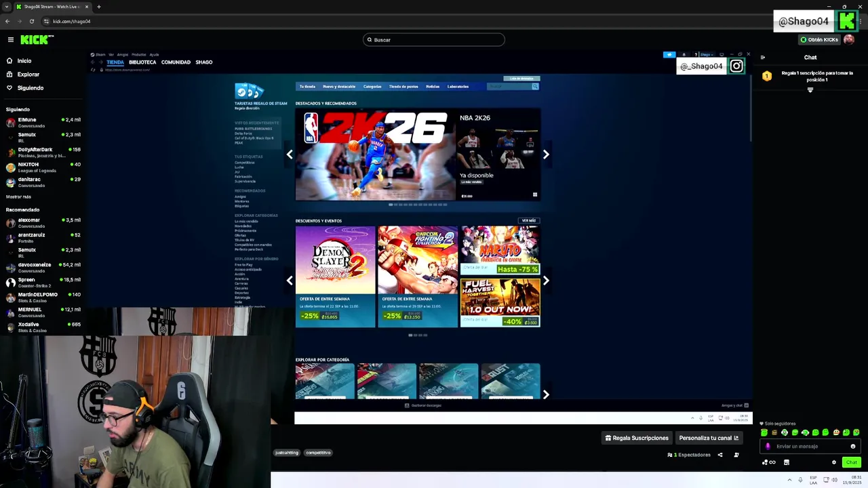This screenshot has width=868, height=488.
Task: Open the NBA 2K26 featured banner
Action: tap(418, 155)
